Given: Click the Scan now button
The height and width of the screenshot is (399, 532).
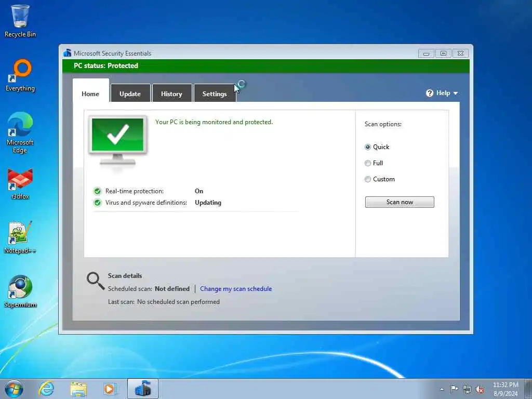Looking at the screenshot, I should pyautogui.click(x=400, y=202).
